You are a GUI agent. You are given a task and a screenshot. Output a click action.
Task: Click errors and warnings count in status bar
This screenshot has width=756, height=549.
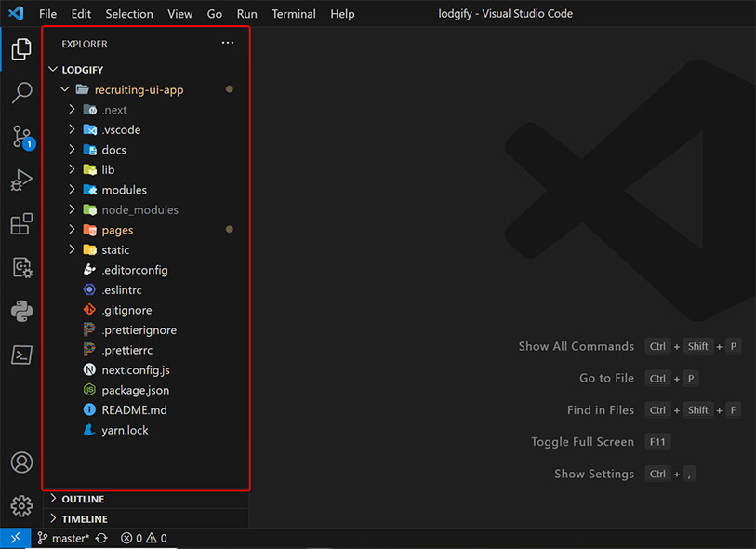click(145, 538)
